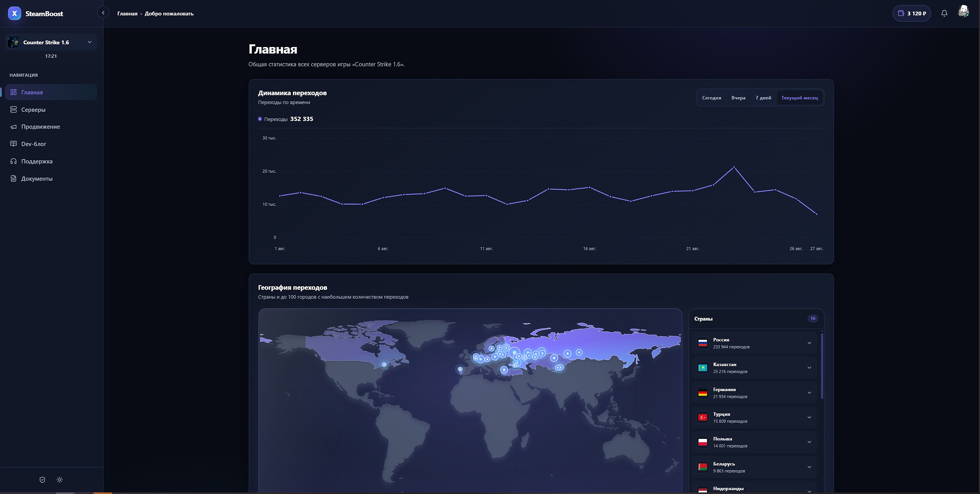Expand the Польша country row
The height and width of the screenshot is (494, 980).
754,442
